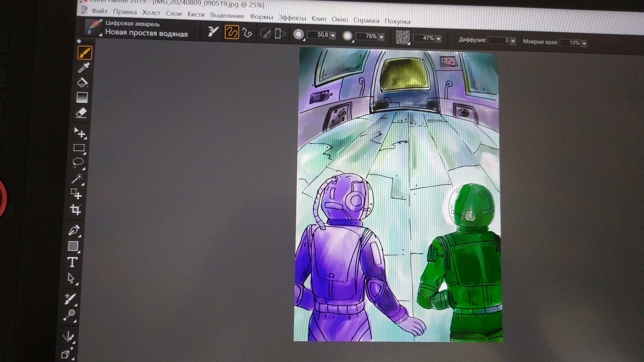Select the Paint Bucket tool
Screen dimensions: 644x362
(x=82, y=82)
